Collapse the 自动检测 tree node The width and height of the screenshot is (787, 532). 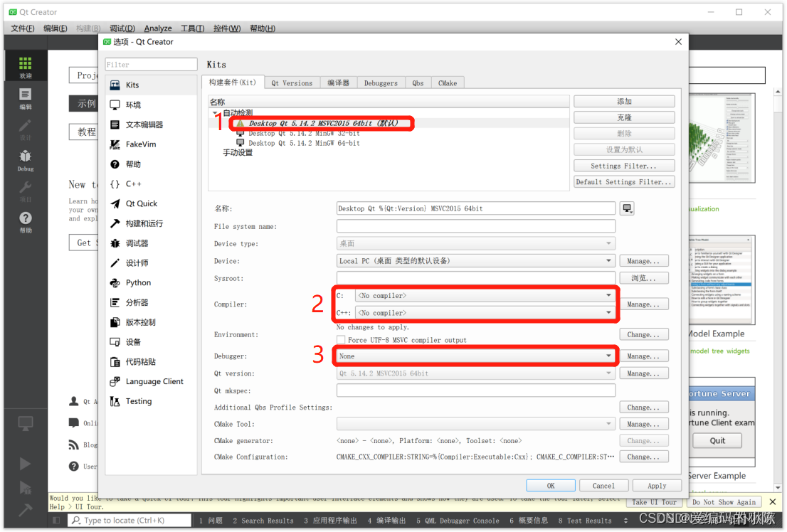(x=216, y=113)
